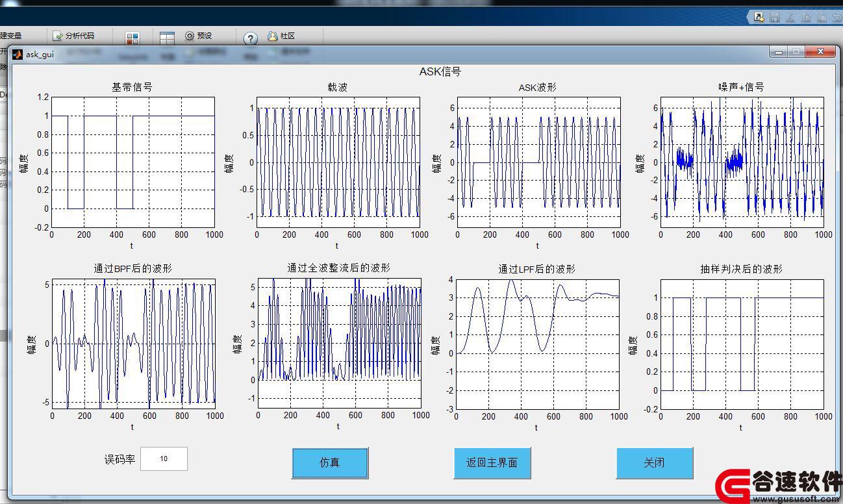Click the 通过LPF后的波形 plot area
Image resolution: width=843 pixels, height=504 pixels.
tap(538, 344)
